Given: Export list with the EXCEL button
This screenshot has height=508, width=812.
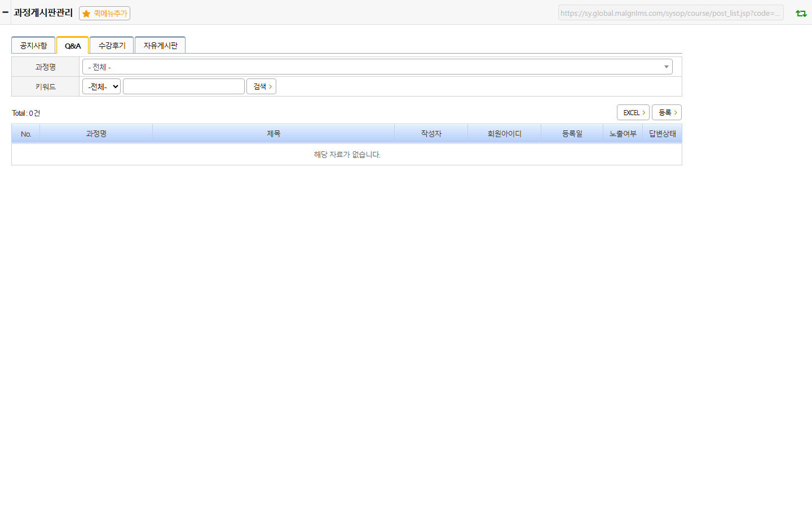Looking at the screenshot, I should pos(633,112).
